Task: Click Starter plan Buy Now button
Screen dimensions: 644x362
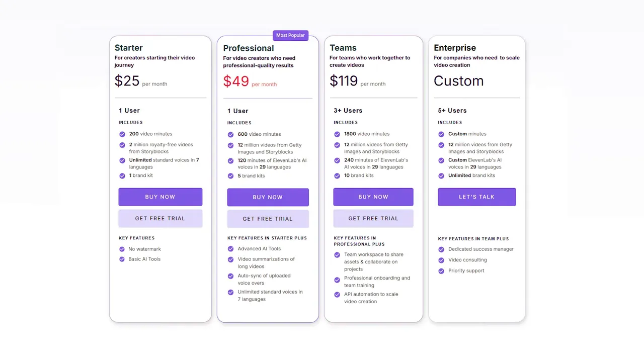Action: pyautogui.click(x=160, y=197)
